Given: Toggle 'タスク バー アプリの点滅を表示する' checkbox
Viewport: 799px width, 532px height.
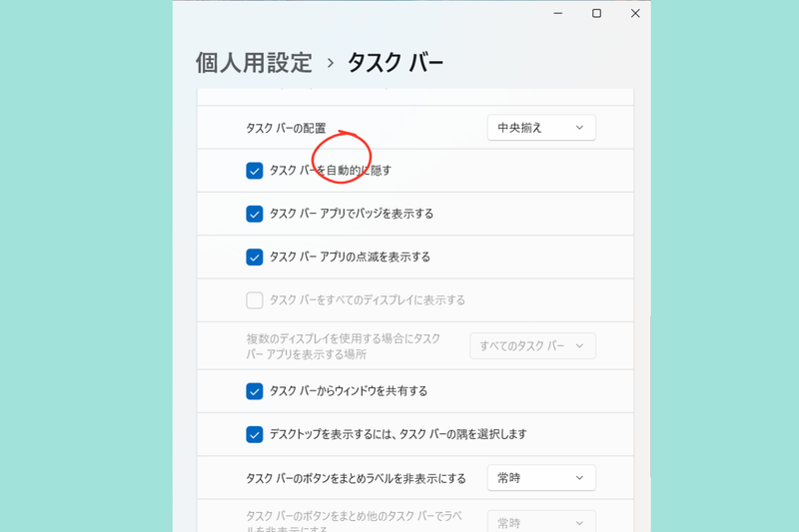Looking at the screenshot, I should click(255, 258).
